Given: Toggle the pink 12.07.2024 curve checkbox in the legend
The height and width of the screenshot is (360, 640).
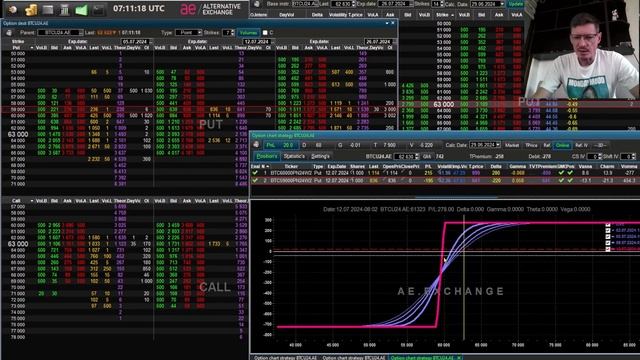Looking at the screenshot, I should coord(608,249).
